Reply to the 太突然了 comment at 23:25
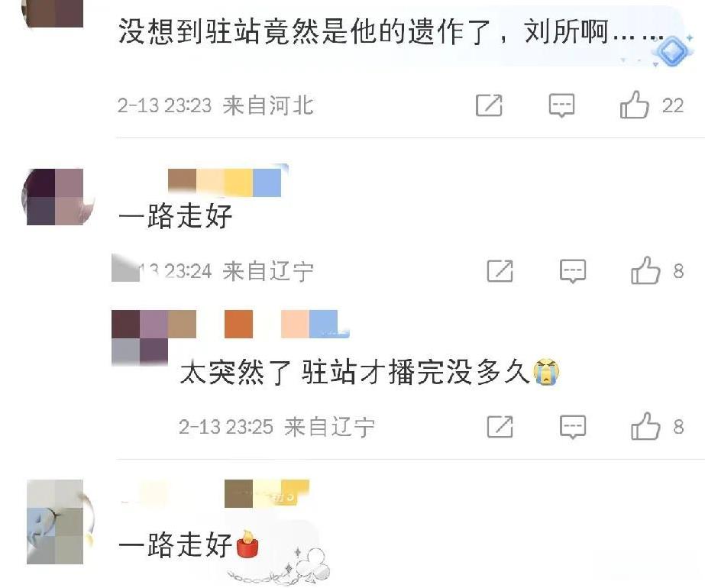Screen dimensions: 705x588 coord(573,427)
